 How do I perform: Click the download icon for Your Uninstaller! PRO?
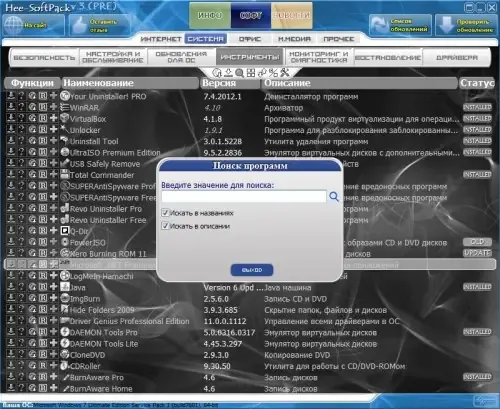pyautogui.click(x=11, y=96)
